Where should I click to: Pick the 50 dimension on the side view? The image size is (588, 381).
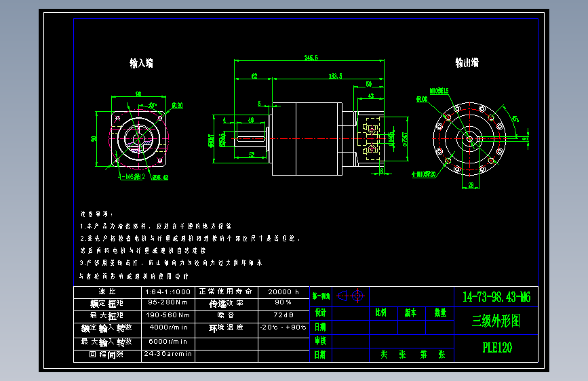[369, 84]
